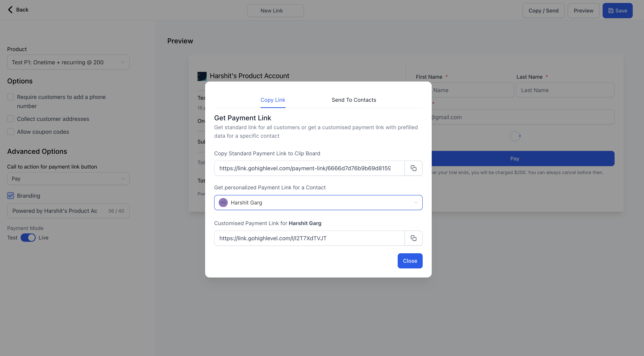Image resolution: width=644 pixels, height=356 pixels.
Task: Click the Copy / Send button
Action: pyautogui.click(x=543, y=11)
